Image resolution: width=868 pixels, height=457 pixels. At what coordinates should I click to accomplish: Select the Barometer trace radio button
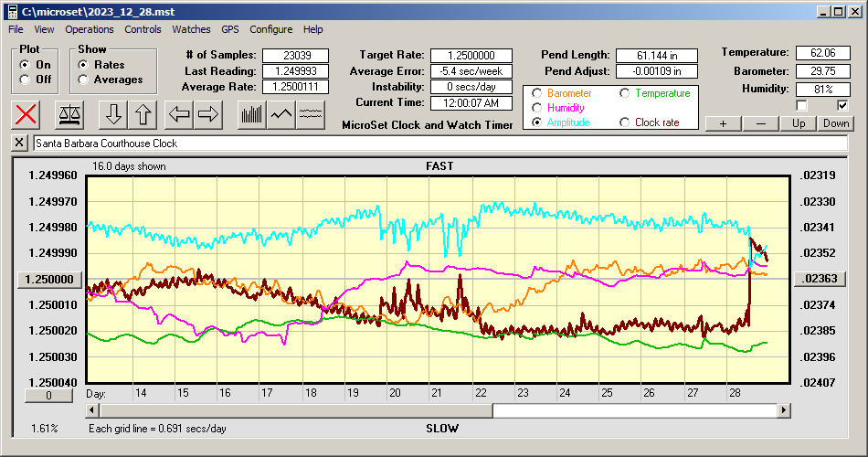[536, 93]
